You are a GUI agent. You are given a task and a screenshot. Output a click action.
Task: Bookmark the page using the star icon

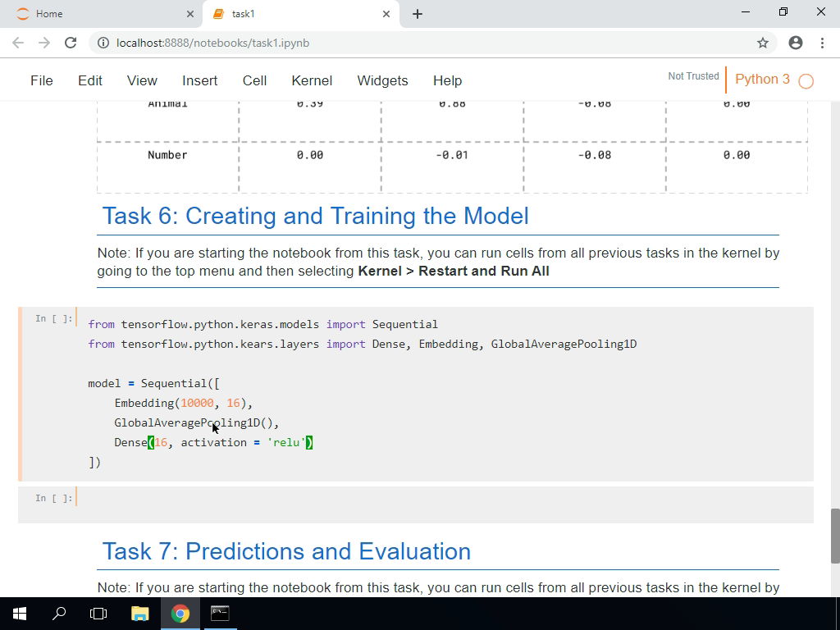[x=762, y=43]
